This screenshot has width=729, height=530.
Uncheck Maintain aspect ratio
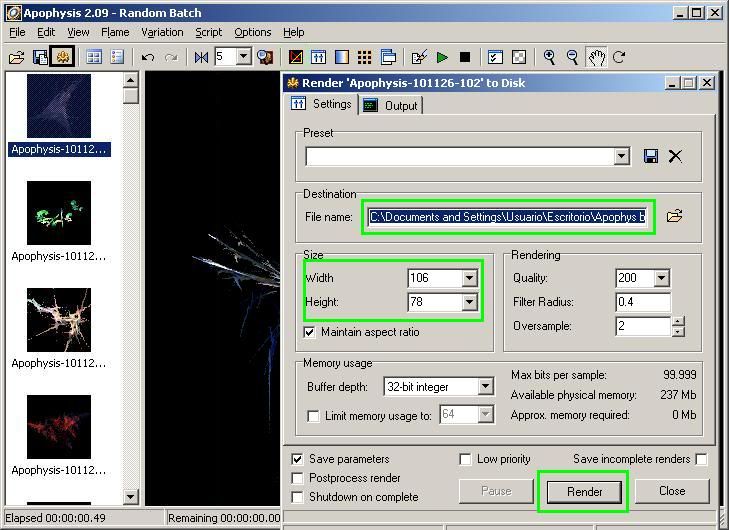(309, 332)
